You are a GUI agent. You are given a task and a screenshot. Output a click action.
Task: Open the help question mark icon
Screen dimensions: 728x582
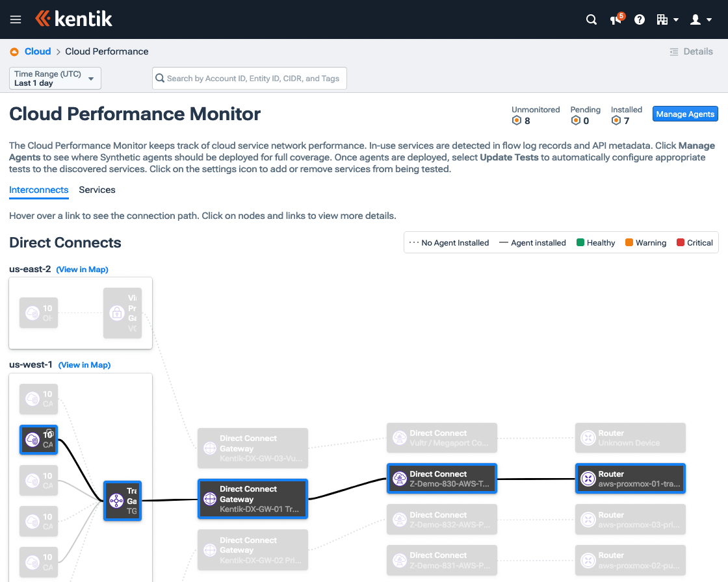pyautogui.click(x=640, y=19)
